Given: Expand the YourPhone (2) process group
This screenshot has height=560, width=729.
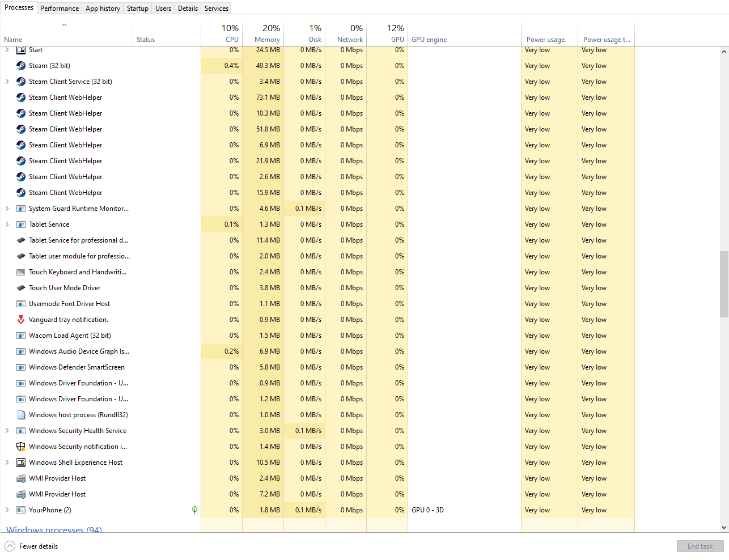Looking at the screenshot, I should [x=7, y=510].
